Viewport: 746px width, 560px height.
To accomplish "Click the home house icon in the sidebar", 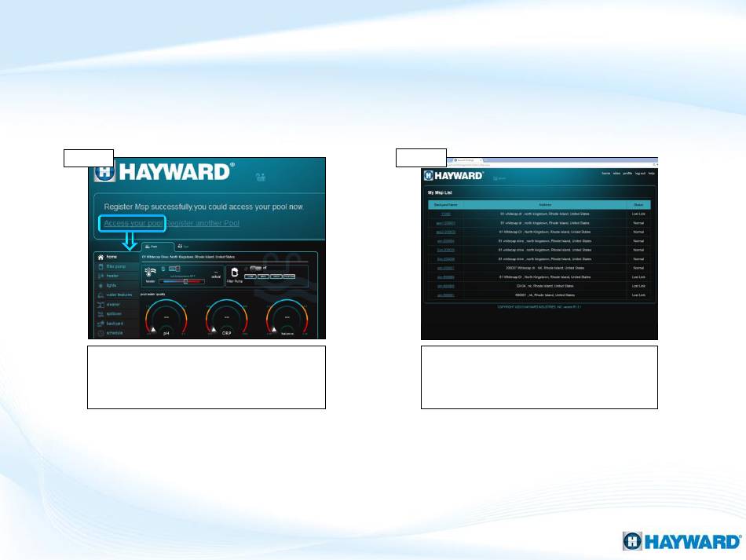I will [x=101, y=257].
